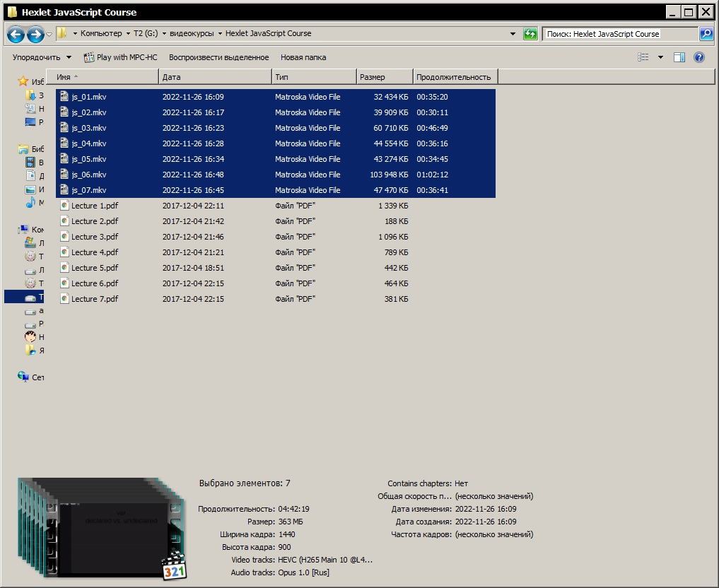The image size is (719, 588).
Task: Refresh the folder with the green refresh icon
Action: point(530,33)
